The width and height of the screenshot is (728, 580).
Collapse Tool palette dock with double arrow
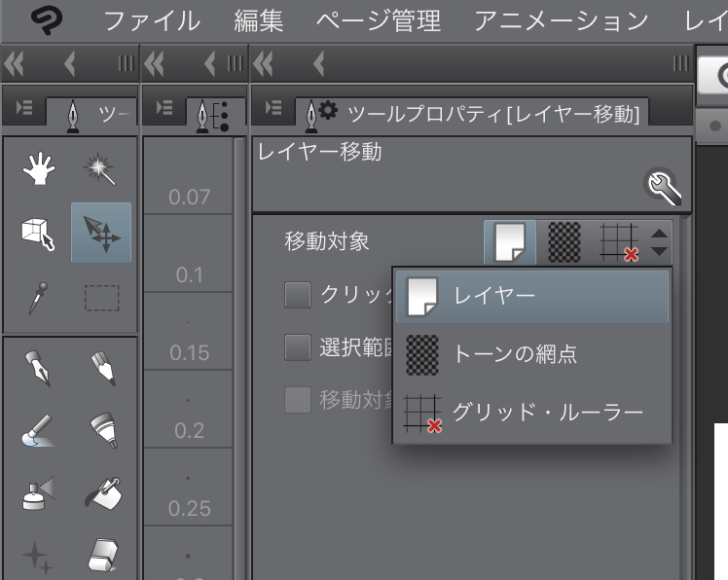tap(15, 63)
